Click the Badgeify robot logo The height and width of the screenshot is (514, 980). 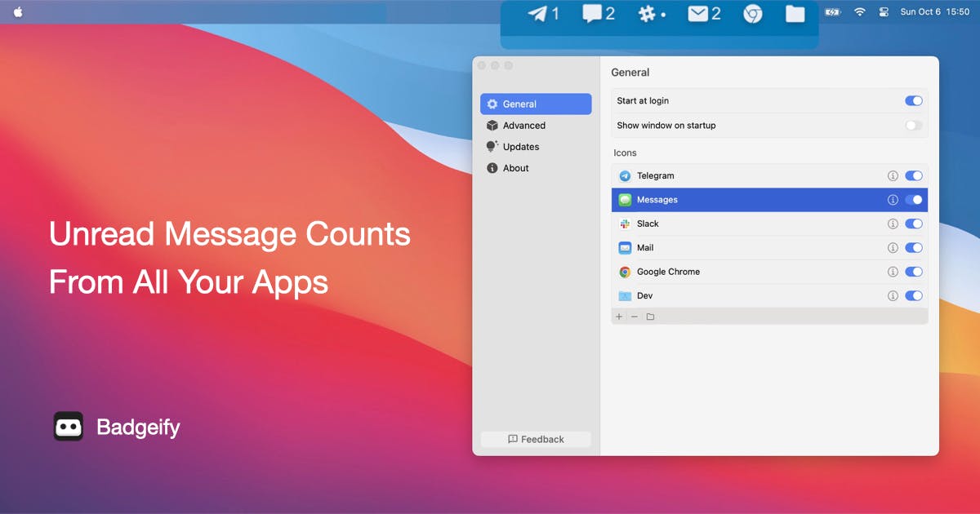69,426
